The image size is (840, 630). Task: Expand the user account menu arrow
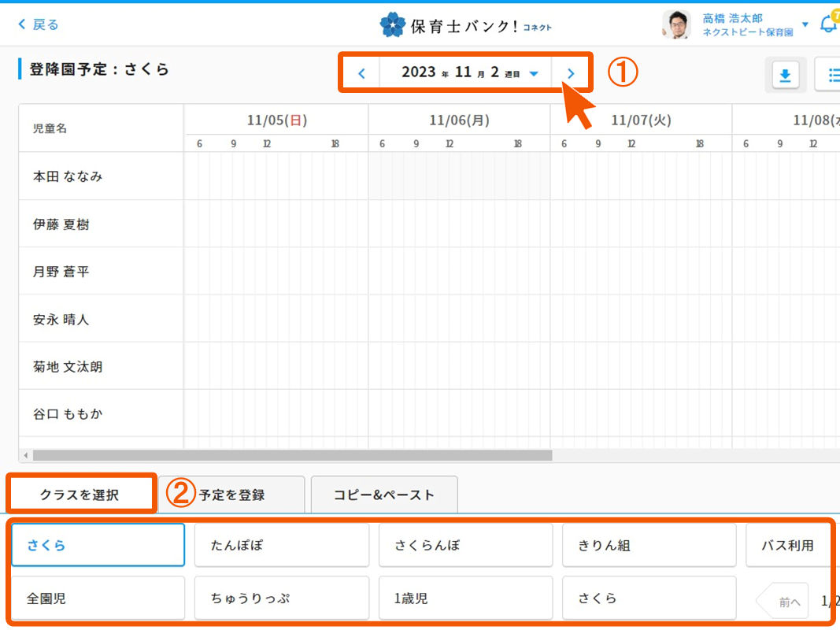[x=805, y=24]
